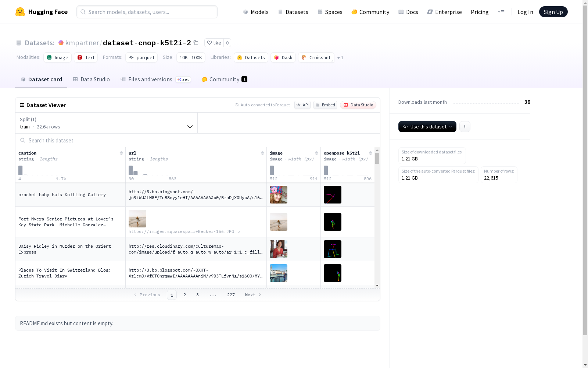Viewport: 588px width, 368px height.
Task: Click the search magnifier in dataset search
Action: [x=23, y=140]
